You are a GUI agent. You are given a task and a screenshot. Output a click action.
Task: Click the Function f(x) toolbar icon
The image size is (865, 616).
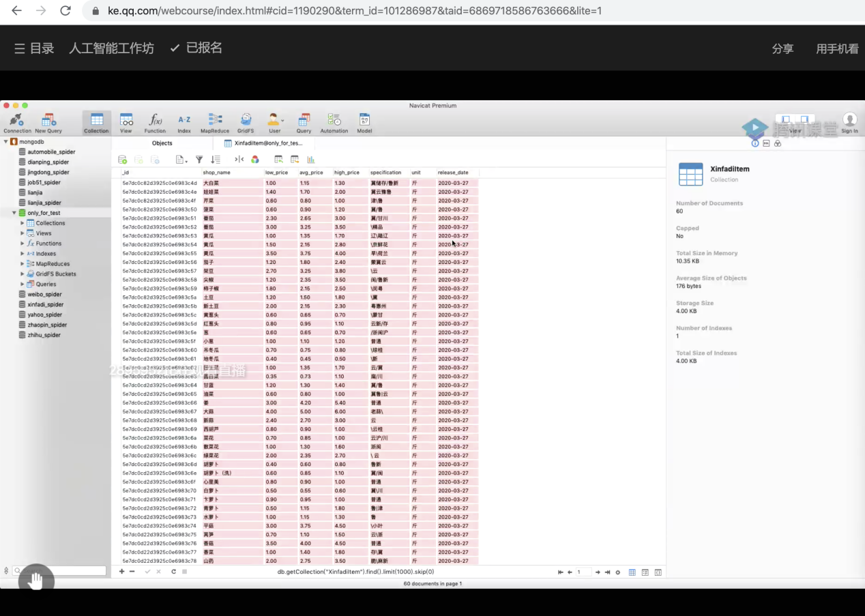pos(155,121)
